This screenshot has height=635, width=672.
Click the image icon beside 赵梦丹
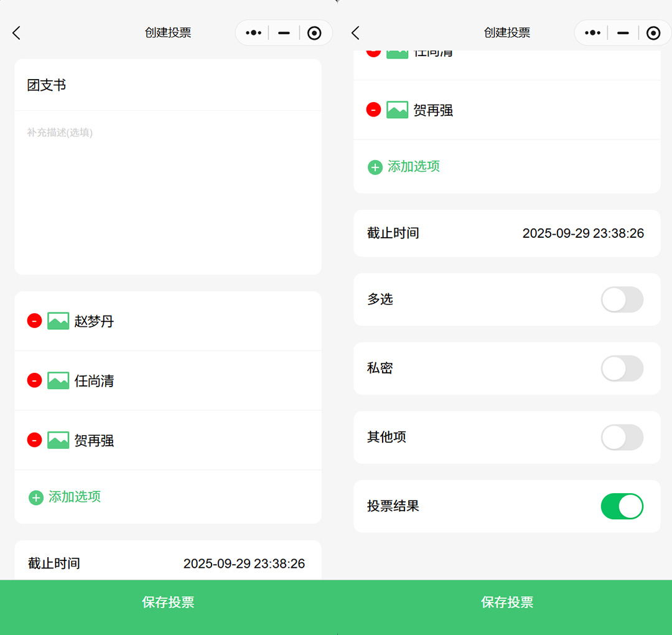point(58,321)
